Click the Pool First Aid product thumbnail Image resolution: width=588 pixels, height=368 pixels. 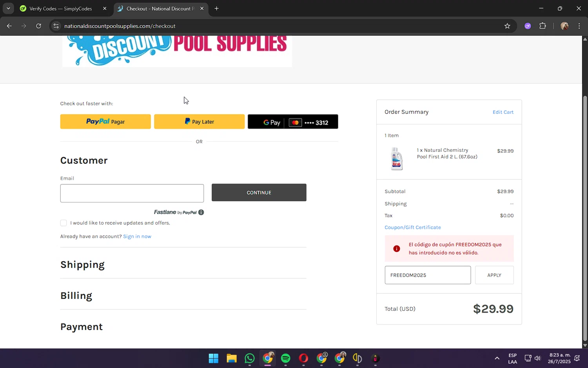coord(396,158)
